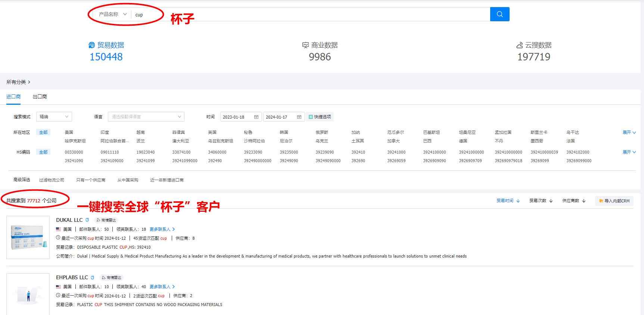Open the 产品名称 search type dropdown
Viewport: 644px width, 315px height.
112,15
